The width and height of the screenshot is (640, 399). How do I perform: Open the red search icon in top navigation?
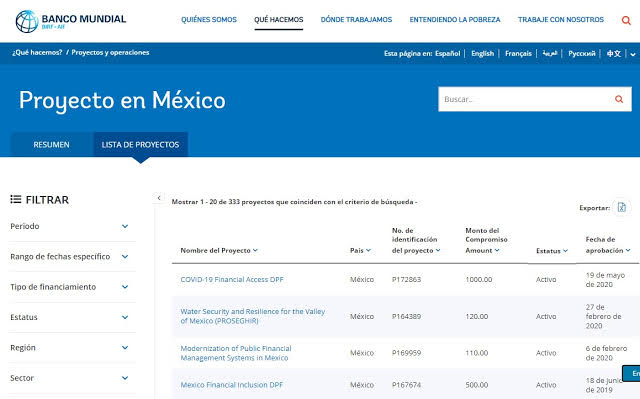click(626, 20)
